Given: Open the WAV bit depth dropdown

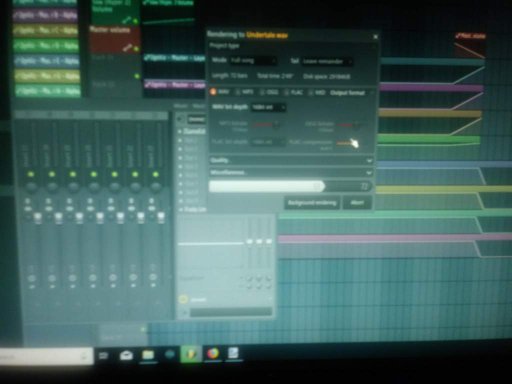Looking at the screenshot, I should click(268, 107).
